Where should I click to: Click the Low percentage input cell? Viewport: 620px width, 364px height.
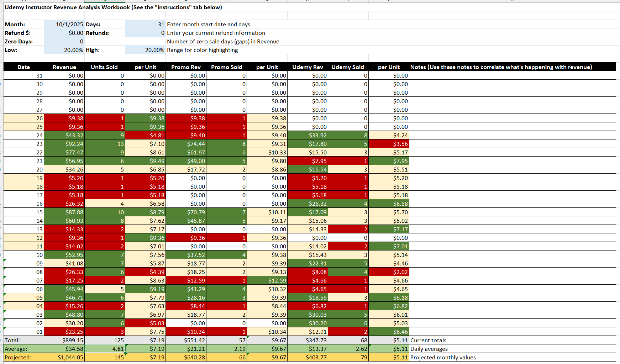64,50
